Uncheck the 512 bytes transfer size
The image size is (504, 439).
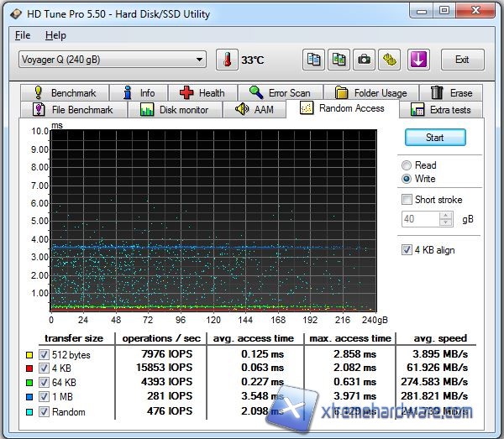(x=45, y=353)
